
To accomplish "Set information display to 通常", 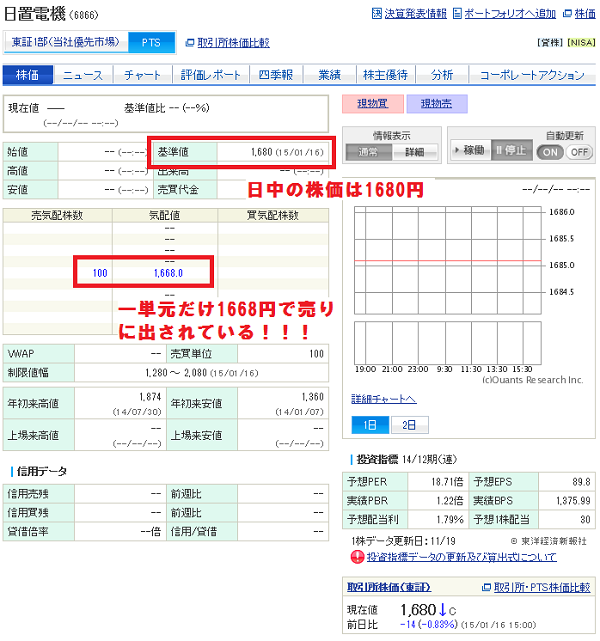I will (x=369, y=152).
